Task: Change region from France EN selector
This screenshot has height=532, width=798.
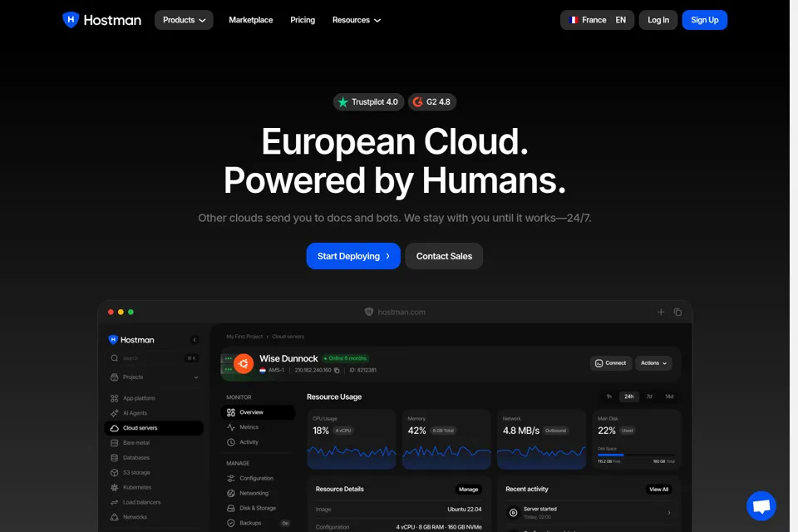Action: click(597, 20)
